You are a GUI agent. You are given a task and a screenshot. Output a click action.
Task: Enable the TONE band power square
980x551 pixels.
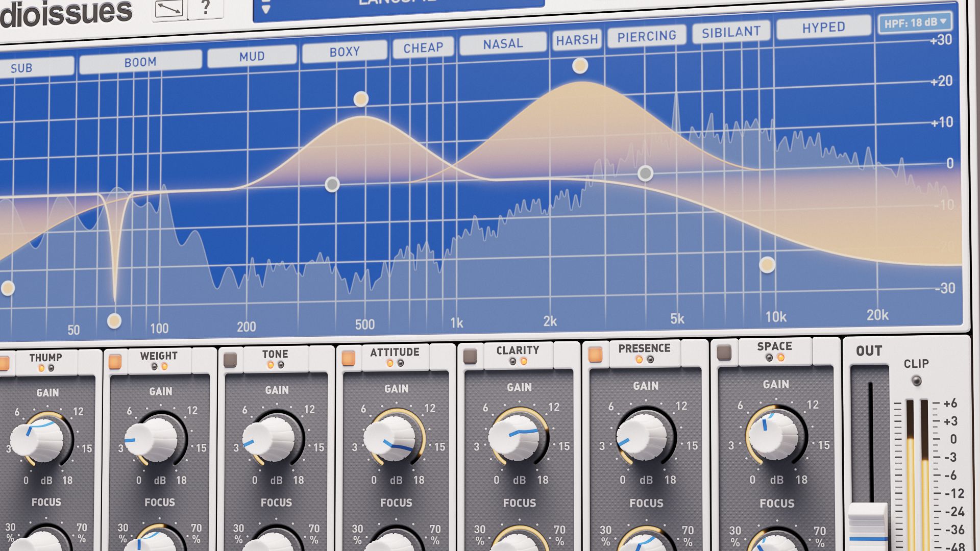tap(230, 360)
